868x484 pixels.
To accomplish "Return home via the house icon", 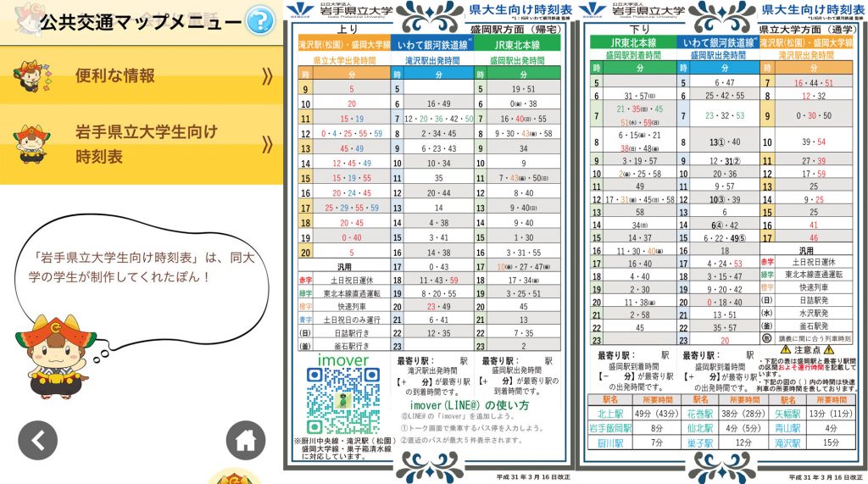I will point(246,441).
